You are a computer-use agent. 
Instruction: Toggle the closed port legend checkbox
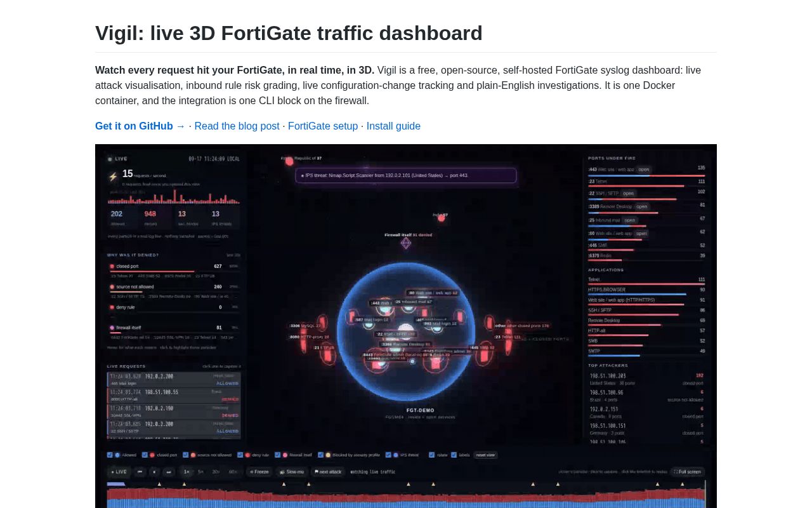[145, 455]
